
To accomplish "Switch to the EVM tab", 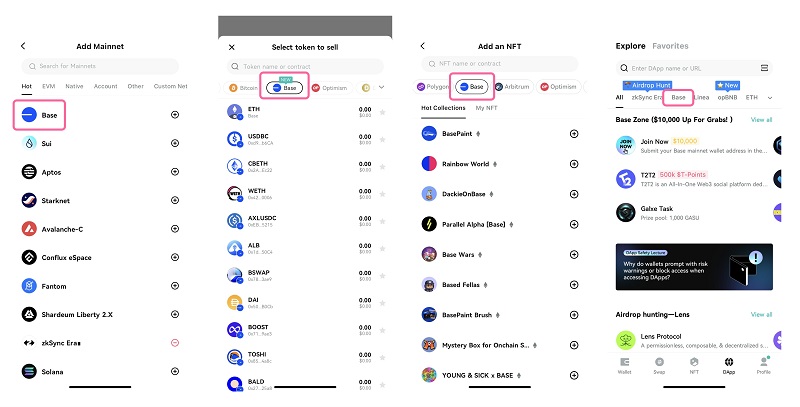I will [x=48, y=86].
